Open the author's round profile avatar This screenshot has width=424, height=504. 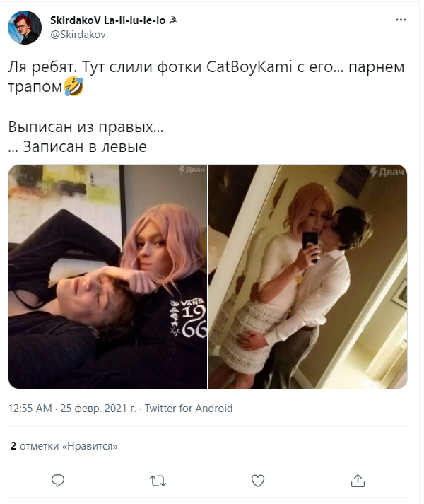coord(25,28)
